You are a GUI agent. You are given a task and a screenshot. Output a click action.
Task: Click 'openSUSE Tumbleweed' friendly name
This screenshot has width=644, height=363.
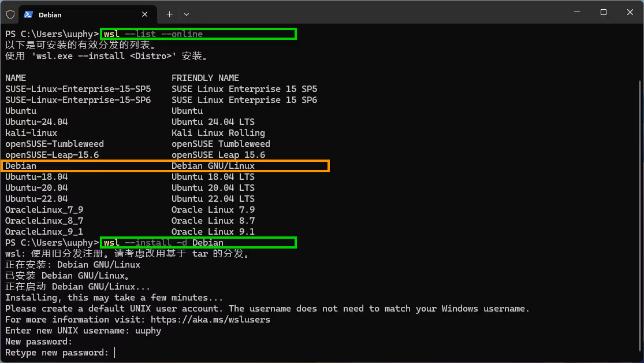pyautogui.click(x=221, y=144)
